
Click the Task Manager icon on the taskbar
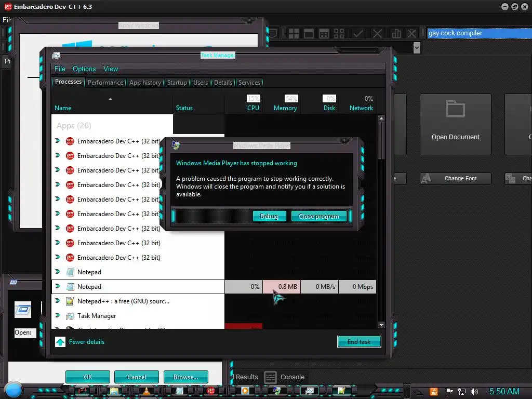tap(310, 391)
